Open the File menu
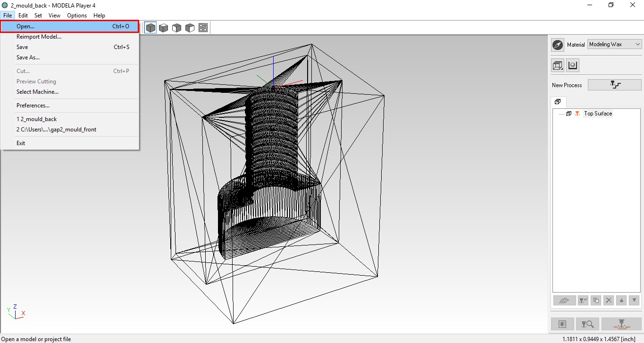 [8, 16]
